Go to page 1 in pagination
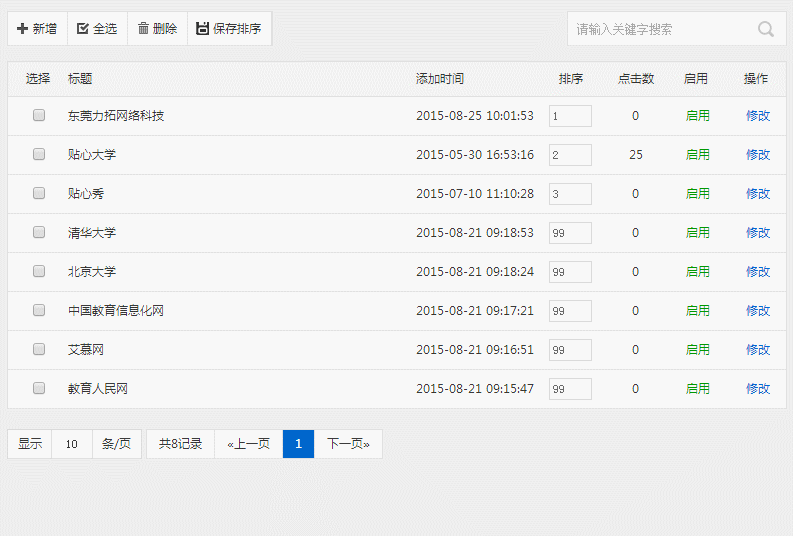793x536 pixels. coord(298,444)
